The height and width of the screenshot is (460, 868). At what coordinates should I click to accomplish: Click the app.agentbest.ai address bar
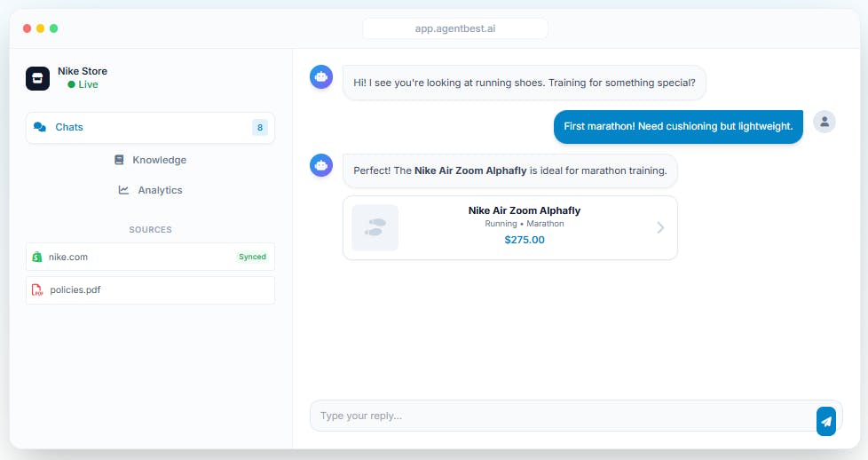pos(455,28)
